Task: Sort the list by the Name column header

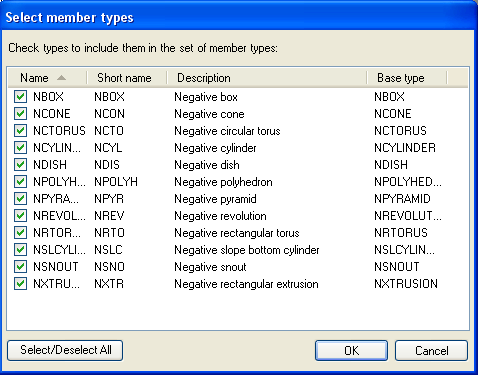Action: tap(47, 78)
